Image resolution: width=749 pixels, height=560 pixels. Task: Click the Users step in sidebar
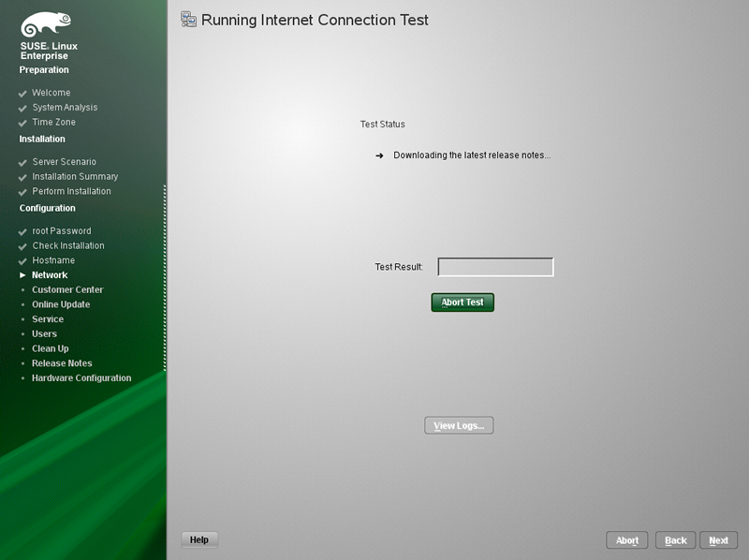pos(44,333)
